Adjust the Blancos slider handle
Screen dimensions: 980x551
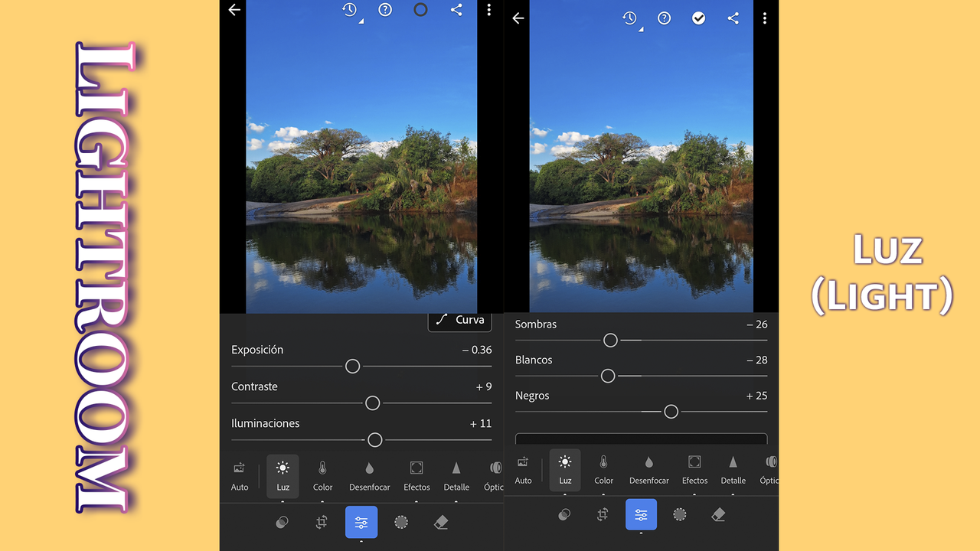pyautogui.click(x=608, y=376)
